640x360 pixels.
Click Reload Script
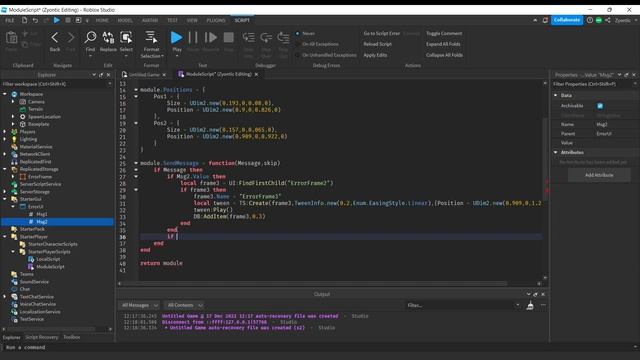[x=377, y=44]
